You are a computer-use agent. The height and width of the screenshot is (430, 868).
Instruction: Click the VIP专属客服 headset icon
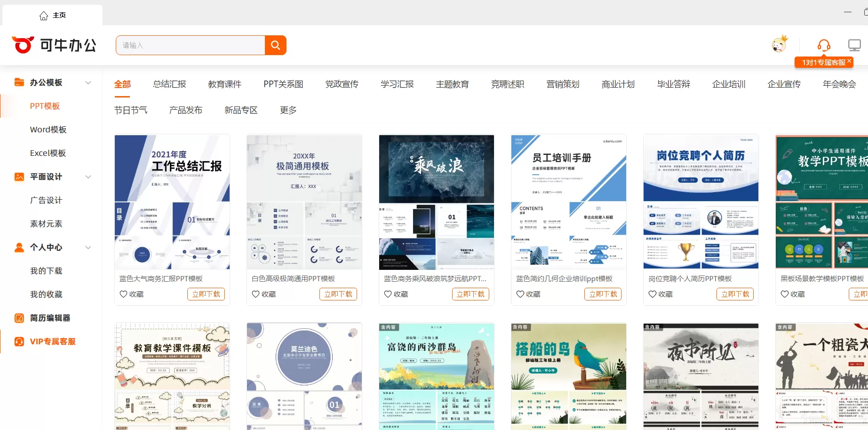pos(19,341)
